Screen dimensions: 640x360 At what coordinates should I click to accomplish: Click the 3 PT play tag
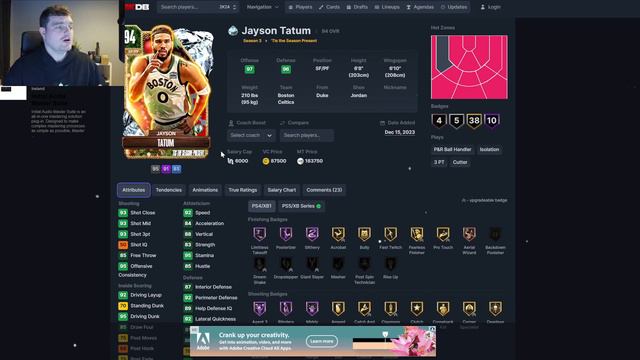point(439,162)
